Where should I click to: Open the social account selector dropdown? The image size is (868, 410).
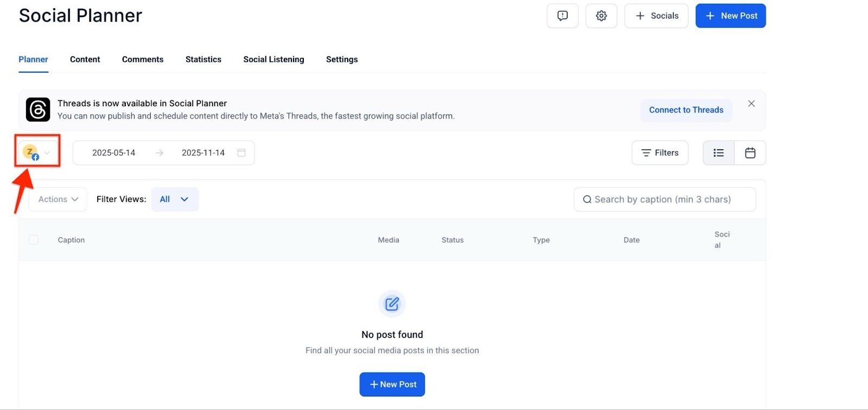(37, 153)
